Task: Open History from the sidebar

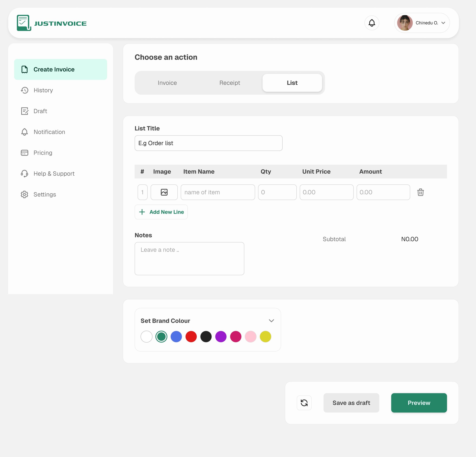Action: 43,90
